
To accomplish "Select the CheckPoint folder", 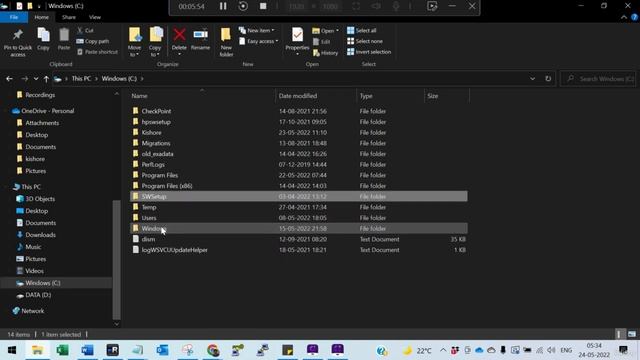I will (x=299, y=111).
